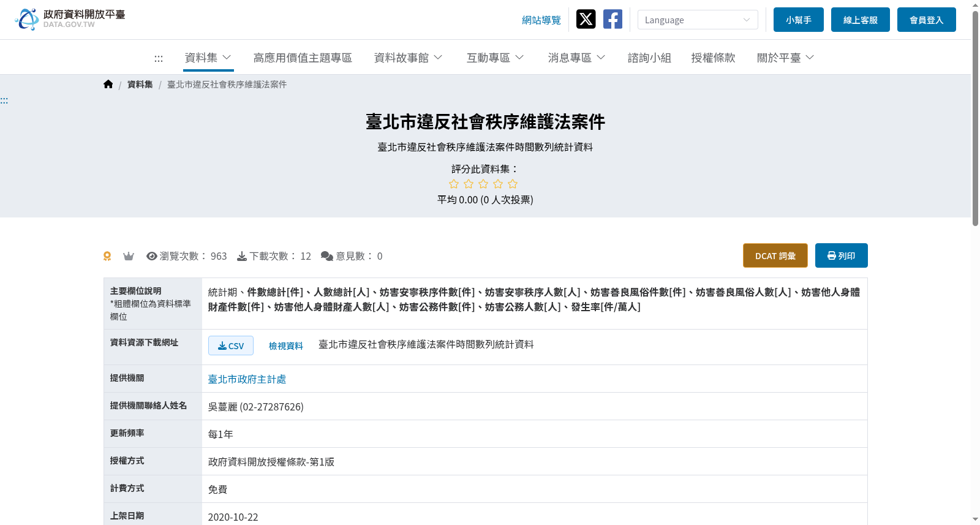Click the 吳蔓麗 (02-27287626) contact text
Screen dimensions: 980x525
point(256,407)
